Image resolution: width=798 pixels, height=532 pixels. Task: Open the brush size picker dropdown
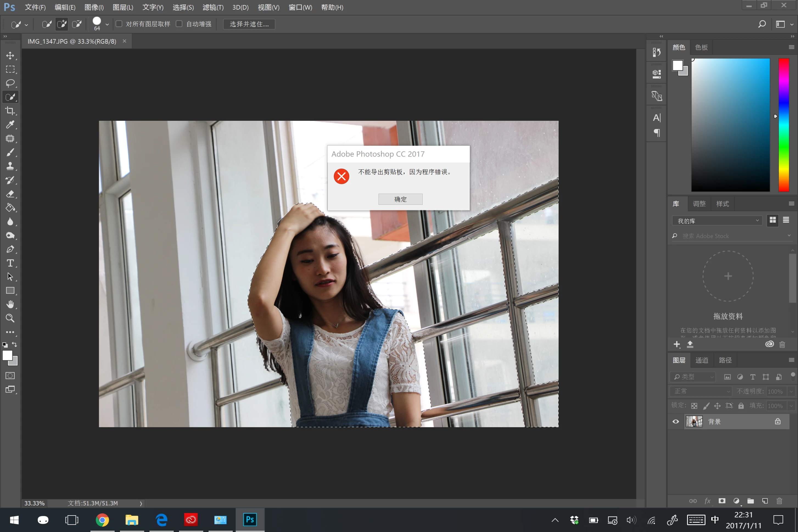click(x=107, y=24)
